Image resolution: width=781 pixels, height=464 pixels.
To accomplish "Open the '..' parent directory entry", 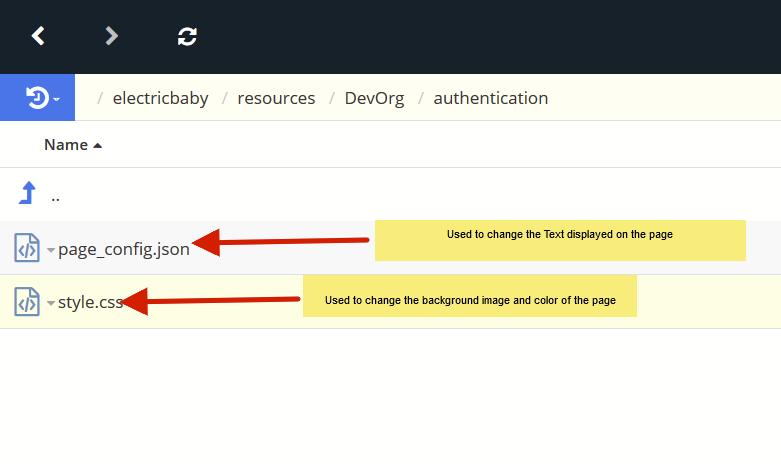I will click(55, 196).
